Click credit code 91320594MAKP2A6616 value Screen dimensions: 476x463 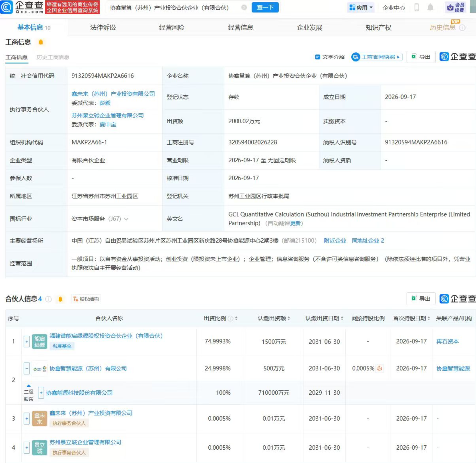coord(103,76)
